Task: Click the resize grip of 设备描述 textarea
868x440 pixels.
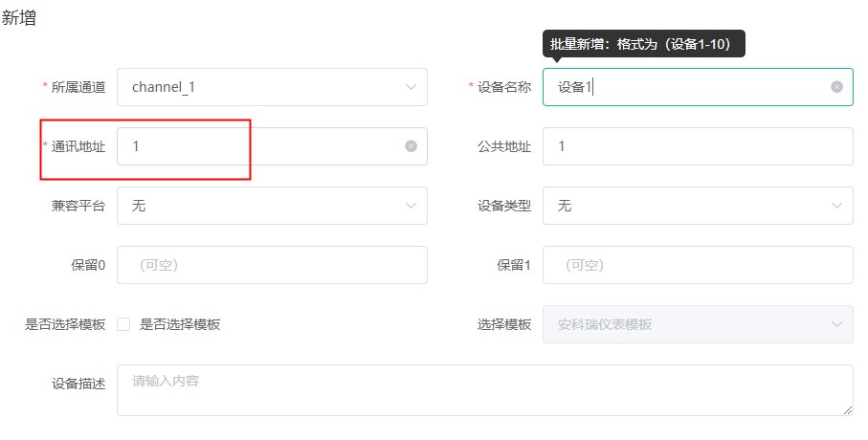Action: [x=848, y=410]
